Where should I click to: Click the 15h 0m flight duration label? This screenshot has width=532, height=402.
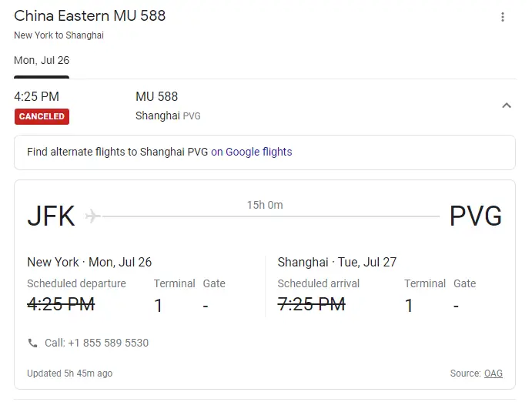click(264, 205)
